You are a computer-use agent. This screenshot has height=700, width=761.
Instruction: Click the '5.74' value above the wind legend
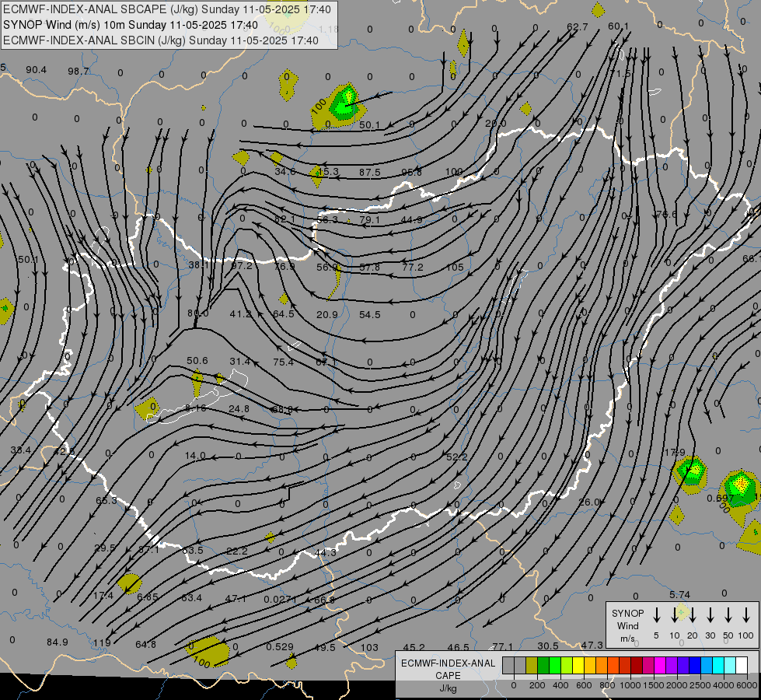point(679,594)
